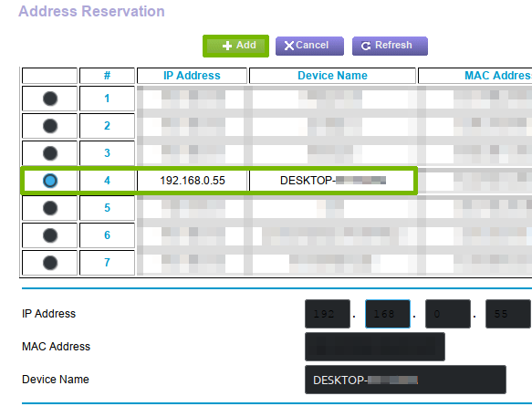
Task: Click the Add button
Action: tap(235, 46)
